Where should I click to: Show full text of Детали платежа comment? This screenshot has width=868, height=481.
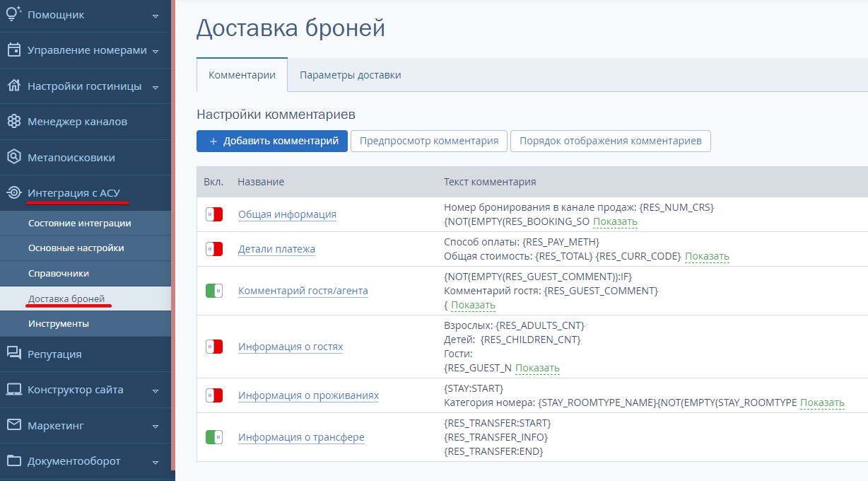(x=707, y=256)
